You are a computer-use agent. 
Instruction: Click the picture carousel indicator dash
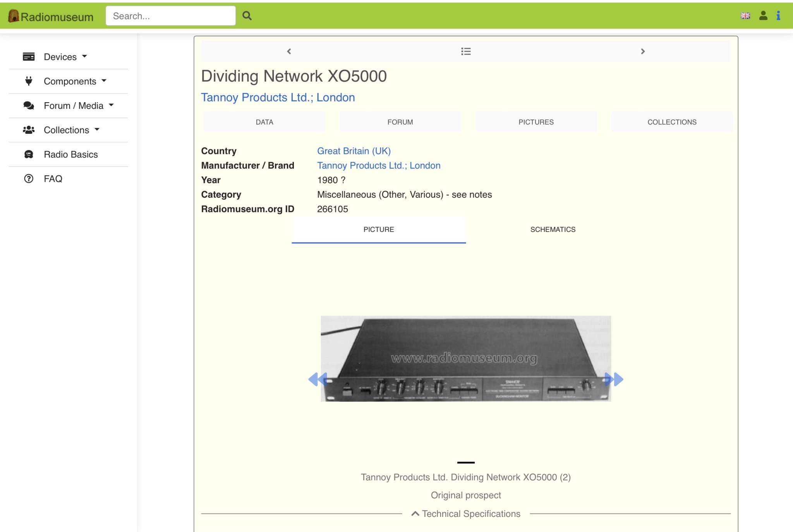pyautogui.click(x=466, y=462)
